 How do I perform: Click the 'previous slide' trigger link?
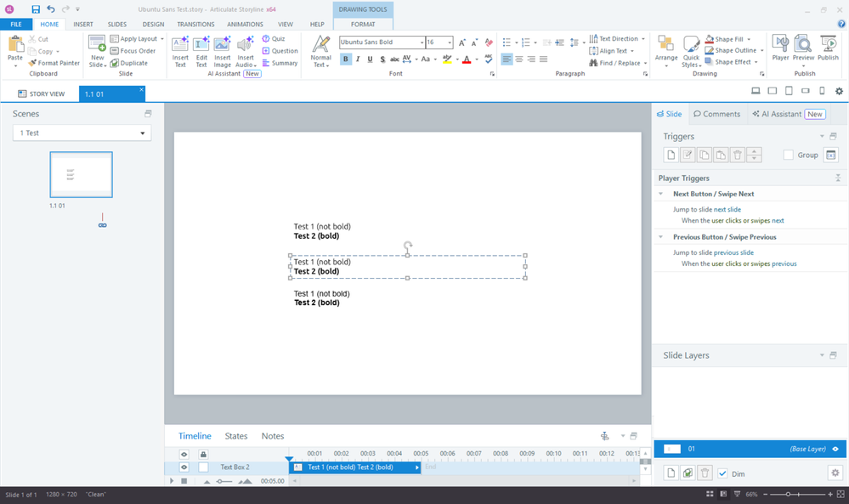733,252
